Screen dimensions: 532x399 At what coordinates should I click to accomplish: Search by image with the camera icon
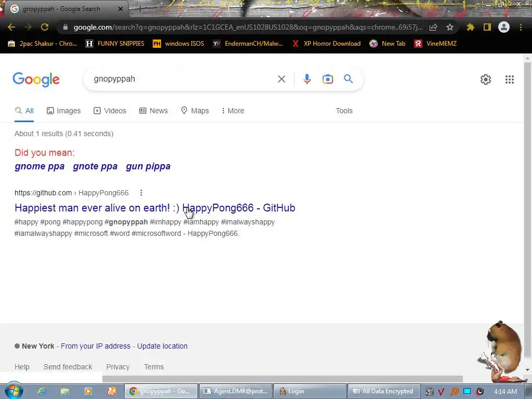click(327, 79)
